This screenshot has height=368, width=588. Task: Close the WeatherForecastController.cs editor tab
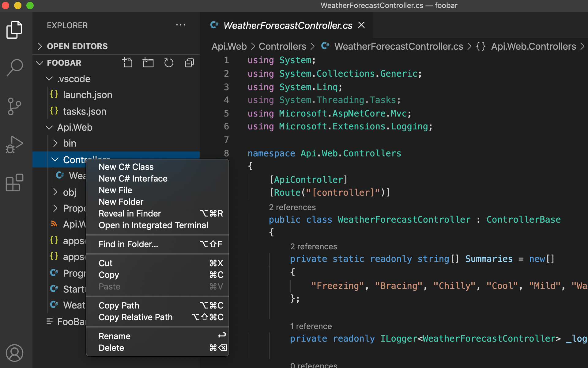tap(361, 25)
